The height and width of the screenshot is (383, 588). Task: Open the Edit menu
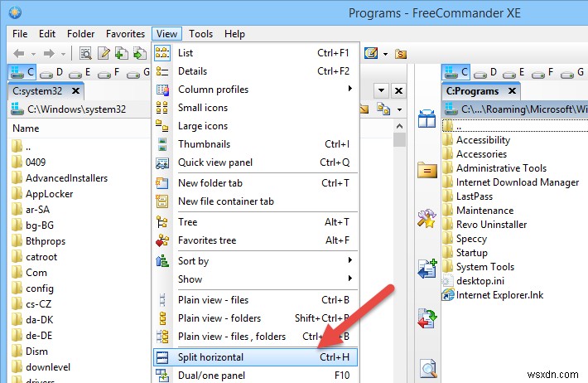47,34
